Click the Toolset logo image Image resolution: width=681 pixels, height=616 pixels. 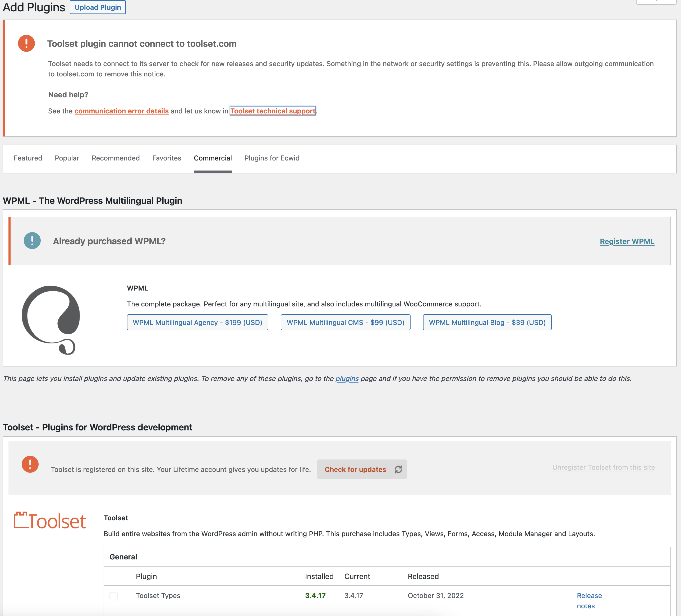pyautogui.click(x=50, y=520)
